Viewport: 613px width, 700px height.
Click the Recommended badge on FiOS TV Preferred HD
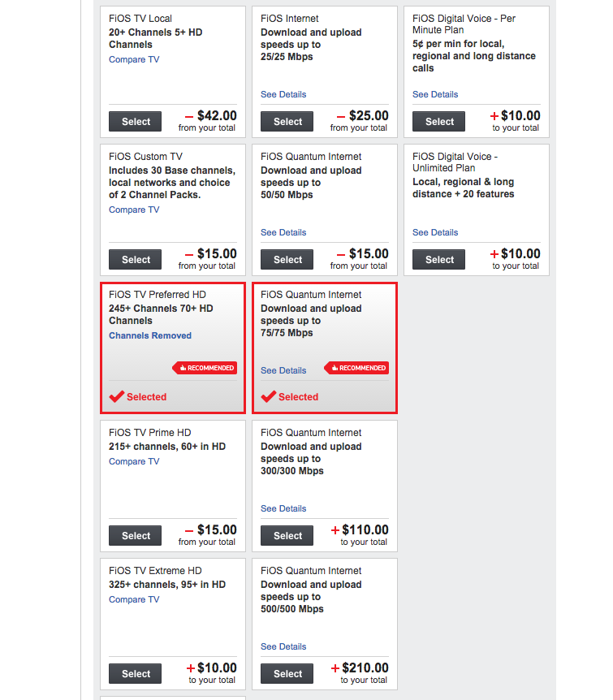(x=205, y=368)
